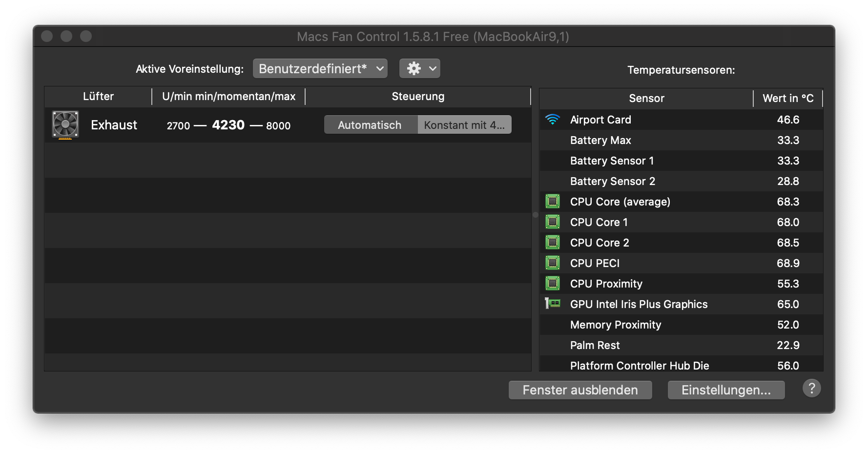Sort by Wert in °C column header
868x454 pixels.
click(x=788, y=99)
